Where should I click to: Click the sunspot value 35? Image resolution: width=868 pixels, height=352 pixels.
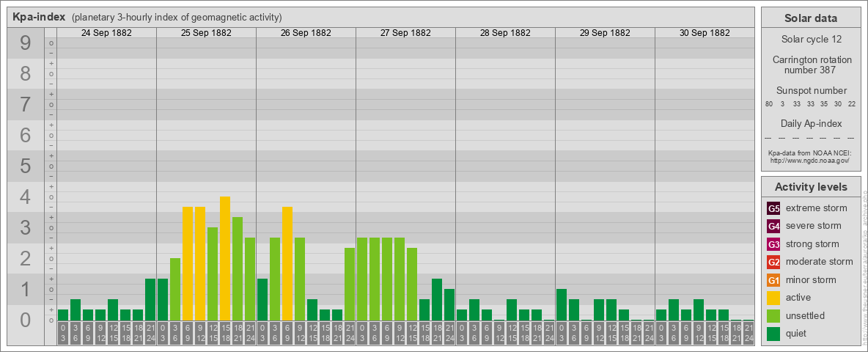click(824, 104)
